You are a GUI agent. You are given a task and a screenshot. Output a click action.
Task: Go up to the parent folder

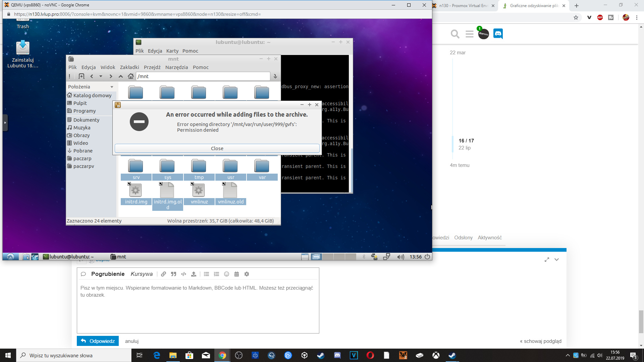point(121,76)
